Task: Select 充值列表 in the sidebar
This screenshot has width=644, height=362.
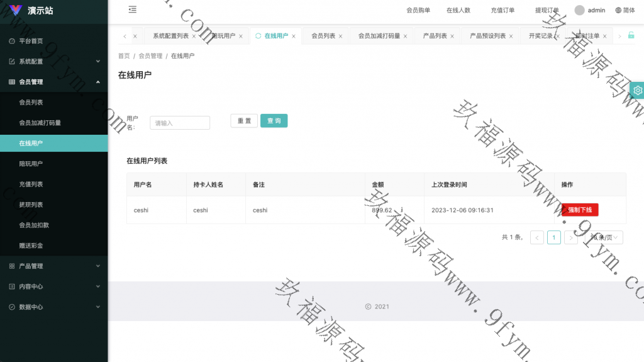Action: click(x=31, y=184)
